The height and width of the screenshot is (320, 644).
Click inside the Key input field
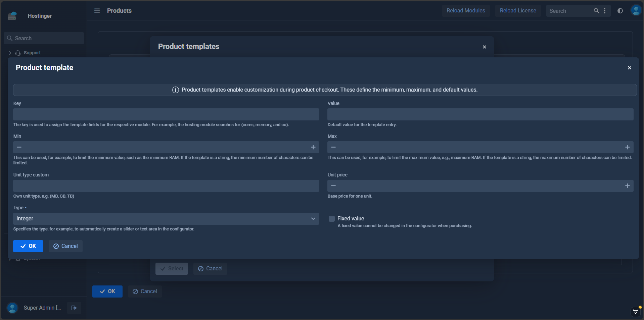(166, 114)
